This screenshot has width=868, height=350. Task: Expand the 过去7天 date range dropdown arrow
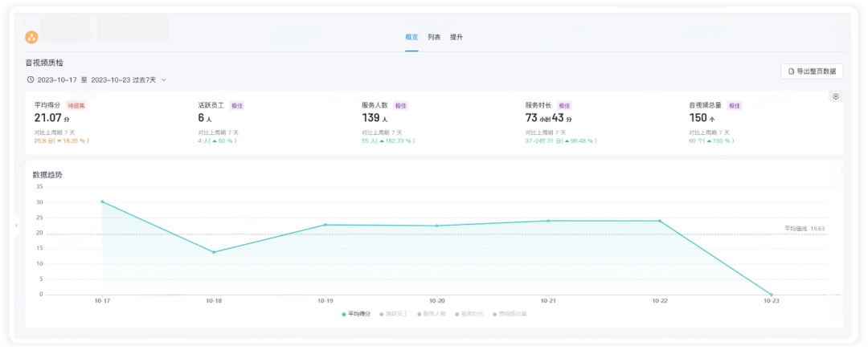click(x=163, y=80)
